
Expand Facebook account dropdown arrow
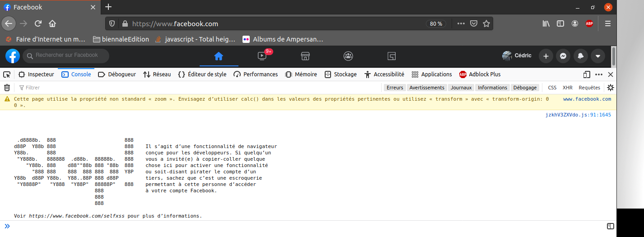point(598,56)
